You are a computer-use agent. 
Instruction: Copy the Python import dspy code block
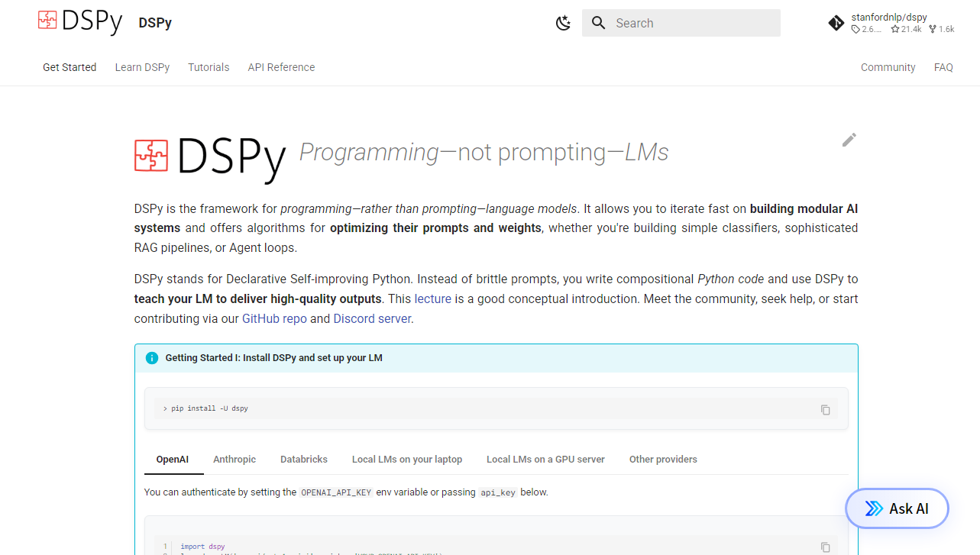(826, 547)
